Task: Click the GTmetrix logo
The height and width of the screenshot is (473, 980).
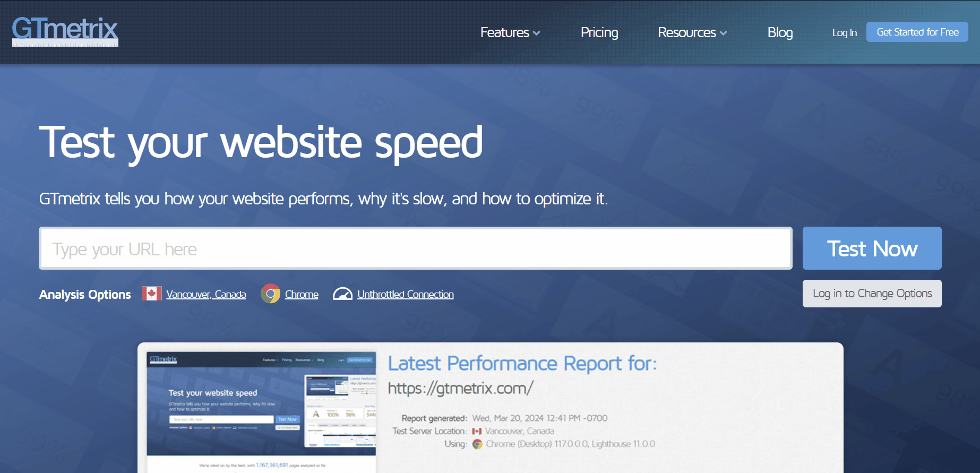Action: [x=65, y=31]
